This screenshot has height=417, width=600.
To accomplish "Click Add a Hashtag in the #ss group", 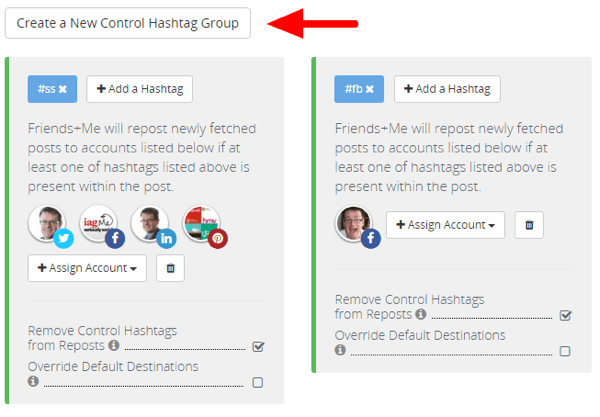I will click(140, 89).
